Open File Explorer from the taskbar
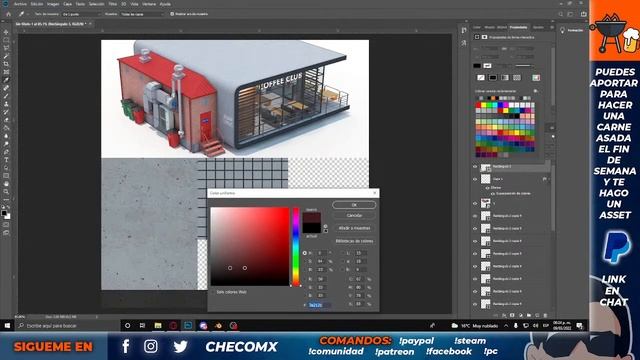 click(x=158, y=325)
